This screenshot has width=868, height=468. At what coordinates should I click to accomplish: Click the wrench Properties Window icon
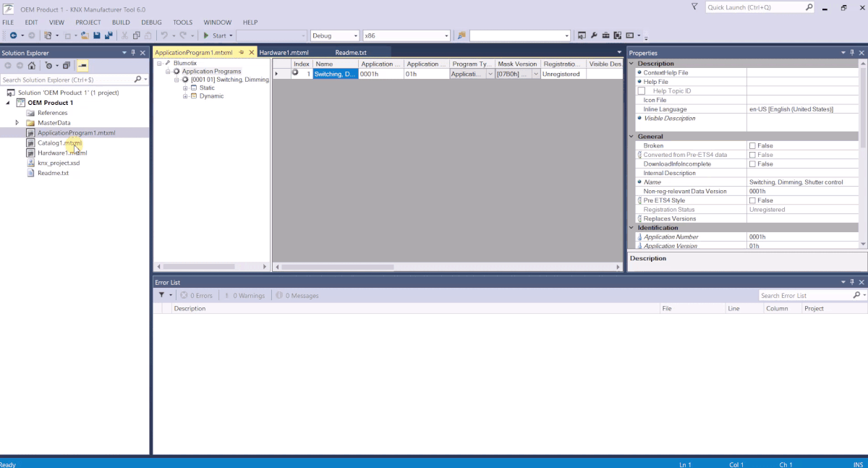594,35
